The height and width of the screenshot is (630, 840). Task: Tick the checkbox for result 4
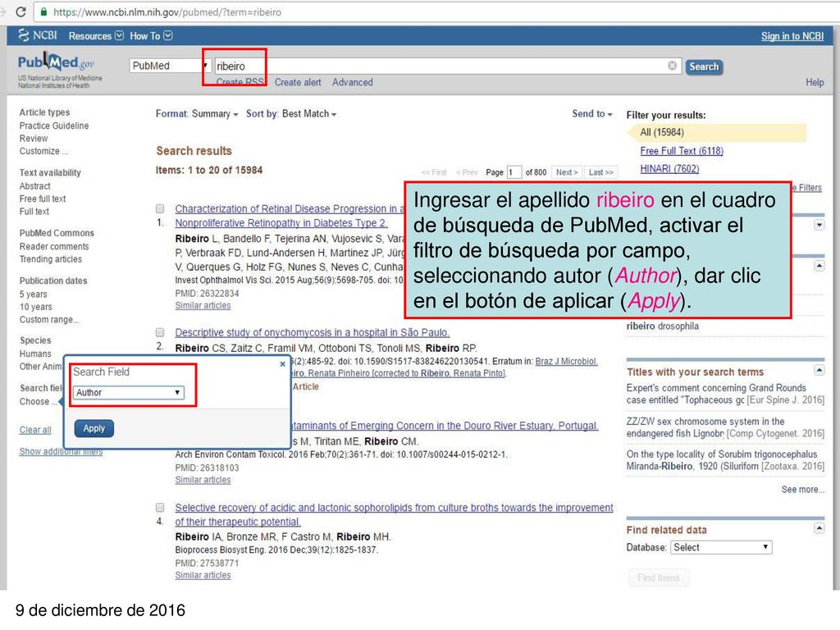click(160, 507)
